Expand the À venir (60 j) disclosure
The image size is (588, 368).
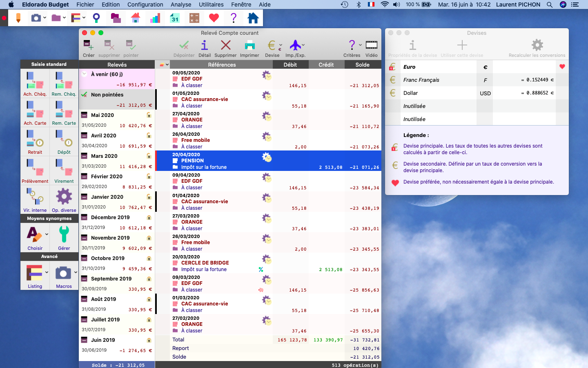[x=85, y=74]
